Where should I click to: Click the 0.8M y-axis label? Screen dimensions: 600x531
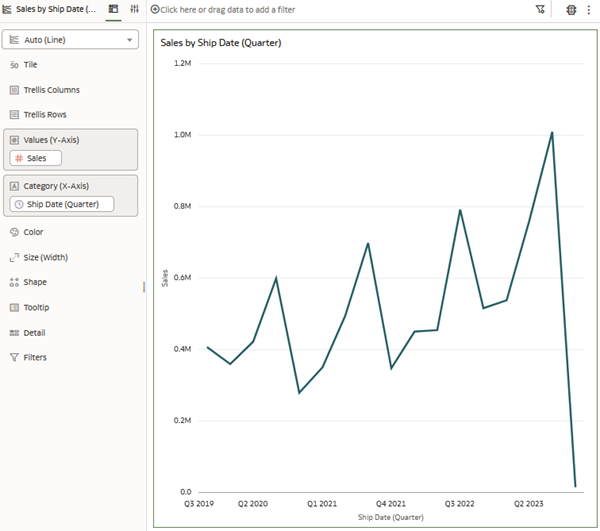[183, 206]
